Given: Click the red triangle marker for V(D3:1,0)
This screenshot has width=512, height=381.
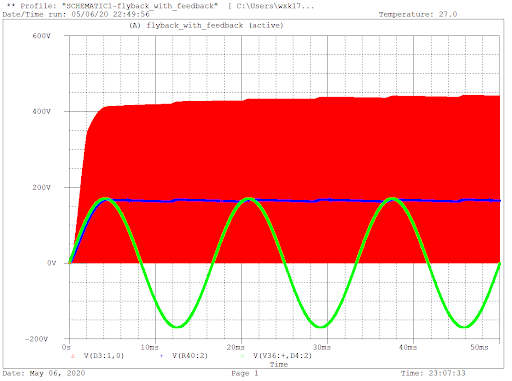Looking at the screenshot, I should (73, 356).
